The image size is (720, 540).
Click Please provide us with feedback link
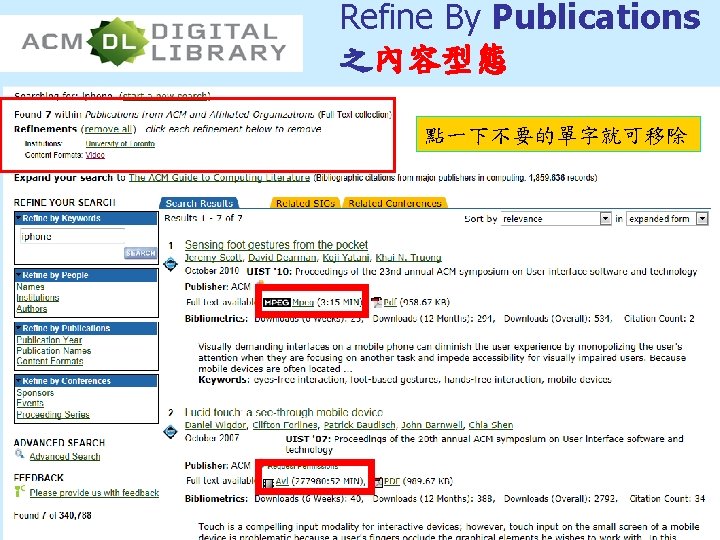click(94, 493)
